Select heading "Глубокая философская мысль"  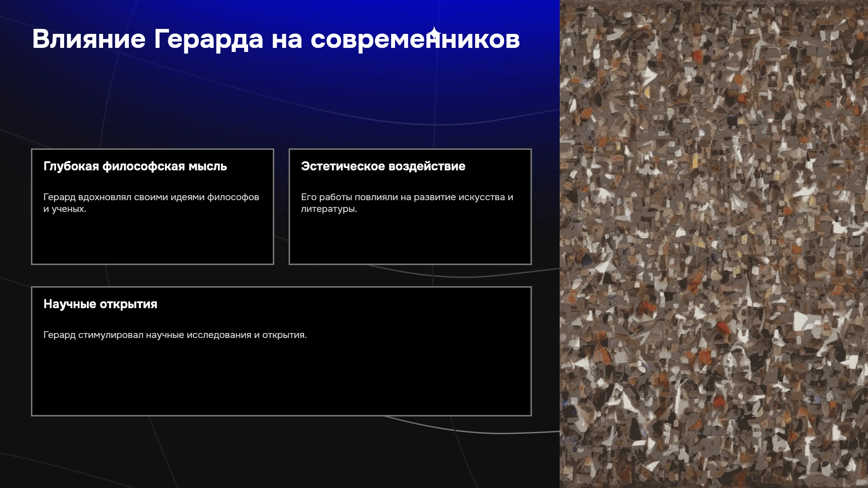[135, 166]
